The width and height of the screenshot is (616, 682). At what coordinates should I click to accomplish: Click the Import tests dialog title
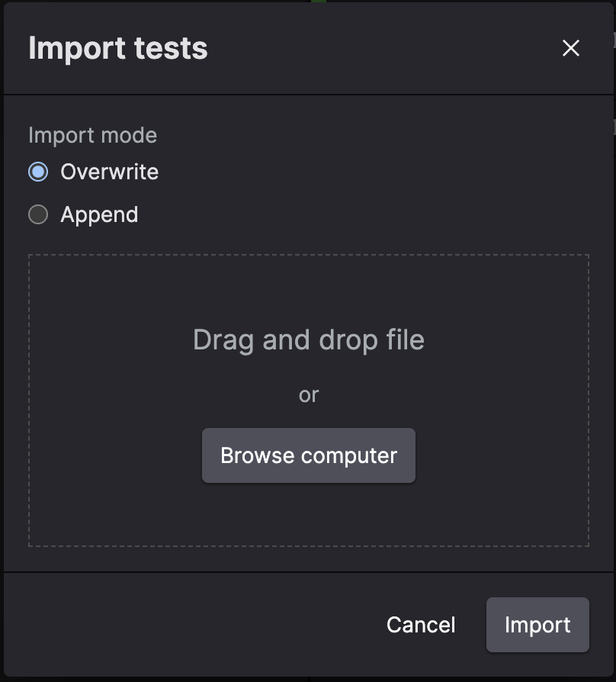117,48
